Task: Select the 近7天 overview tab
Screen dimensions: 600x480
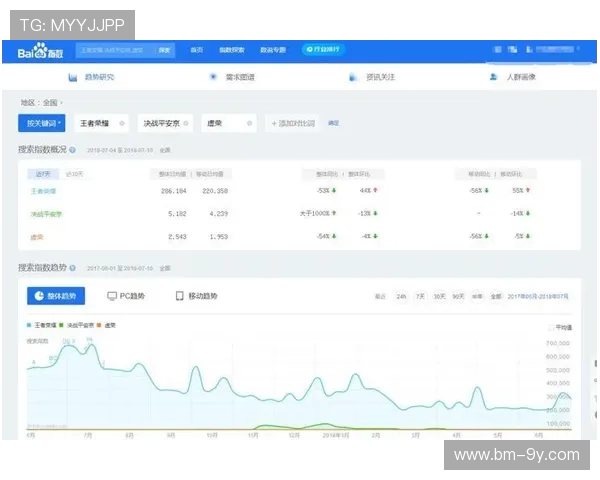Action: coord(43,174)
